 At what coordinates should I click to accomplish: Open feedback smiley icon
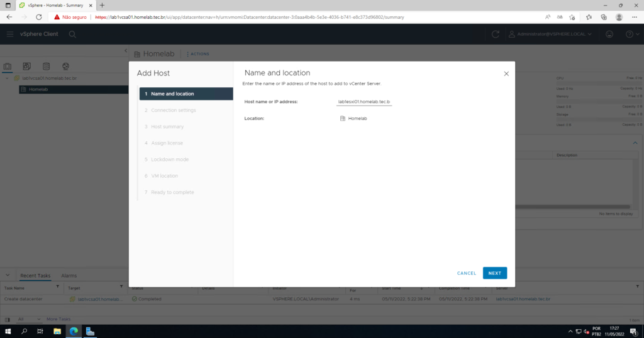[609, 34]
